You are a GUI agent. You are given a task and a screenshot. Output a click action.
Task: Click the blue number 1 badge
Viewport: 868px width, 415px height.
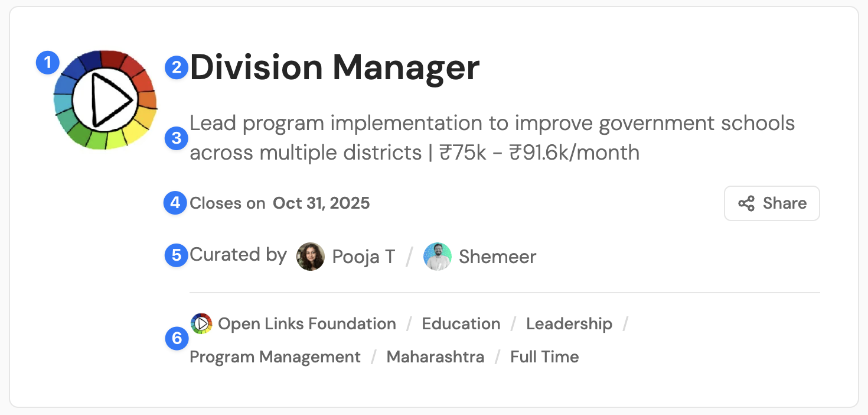(48, 62)
